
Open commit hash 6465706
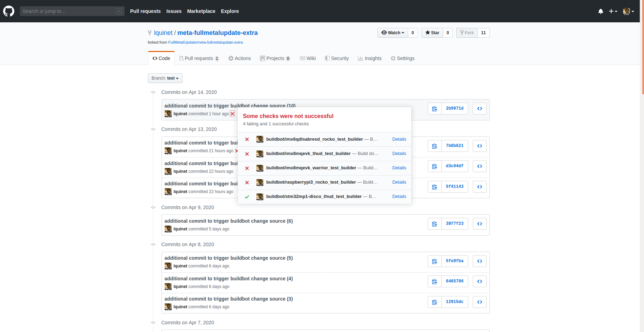[x=455, y=281]
